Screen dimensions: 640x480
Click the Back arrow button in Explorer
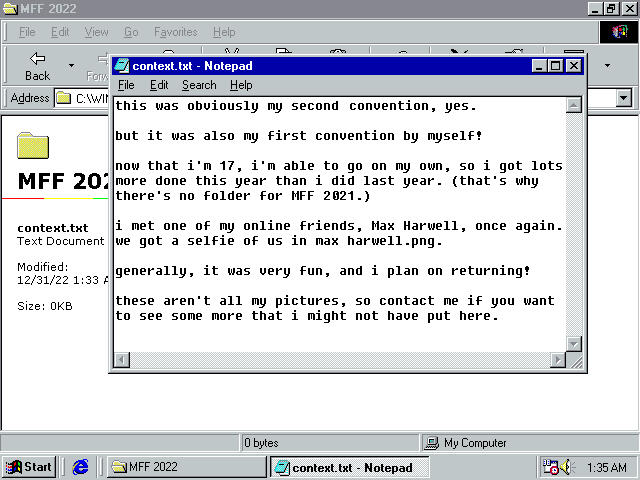coord(37,66)
